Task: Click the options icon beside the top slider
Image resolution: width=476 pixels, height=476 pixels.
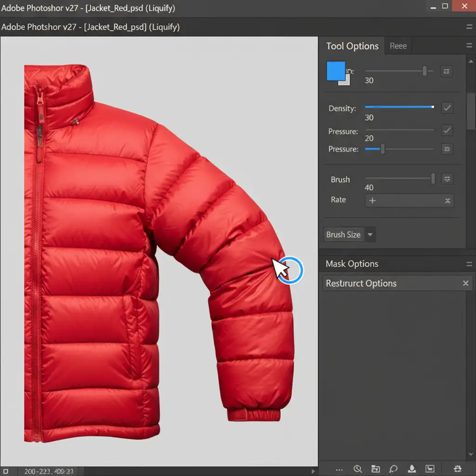Action: [446, 72]
